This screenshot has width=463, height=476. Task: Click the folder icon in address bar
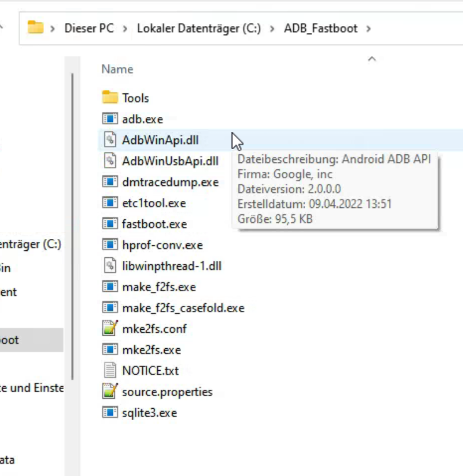point(36,28)
